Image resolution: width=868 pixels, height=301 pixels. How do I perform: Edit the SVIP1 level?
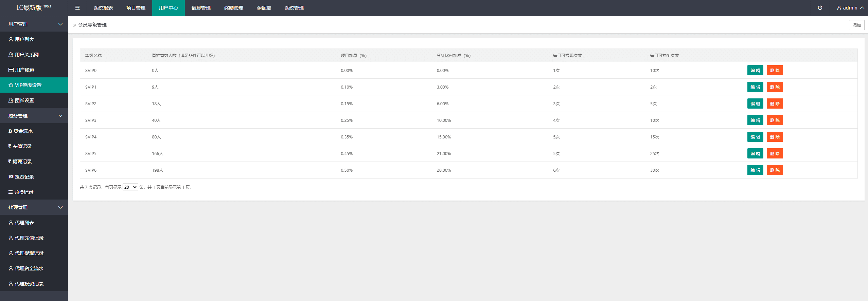[x=755, y=87]
